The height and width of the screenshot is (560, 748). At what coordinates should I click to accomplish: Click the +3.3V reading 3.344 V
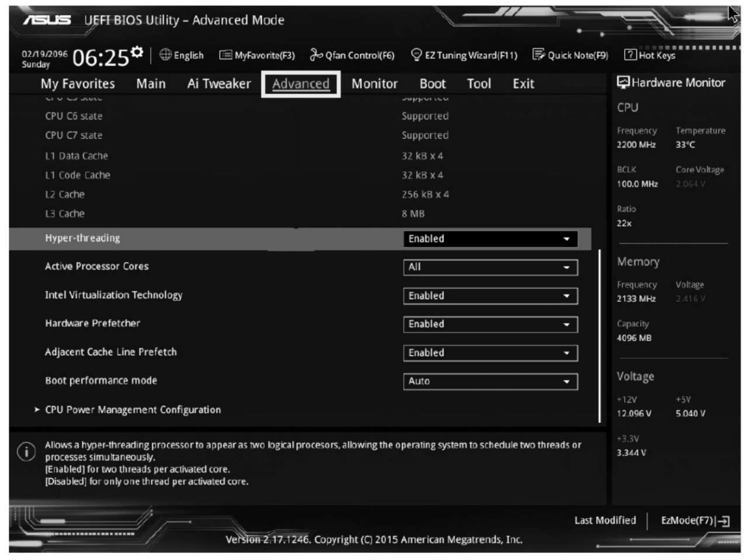pos(632,453)
